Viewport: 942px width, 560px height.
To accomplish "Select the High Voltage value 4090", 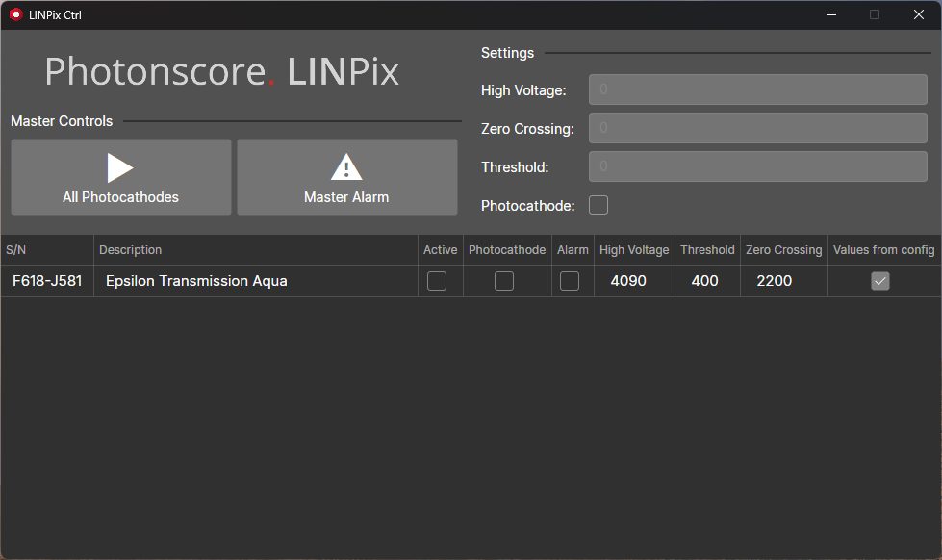I will (634, 281).
